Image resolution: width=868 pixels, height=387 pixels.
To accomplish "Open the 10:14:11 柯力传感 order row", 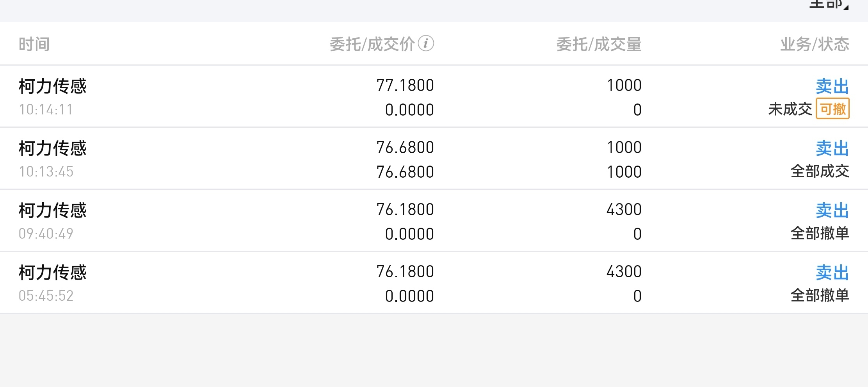I will click(434, 96).
